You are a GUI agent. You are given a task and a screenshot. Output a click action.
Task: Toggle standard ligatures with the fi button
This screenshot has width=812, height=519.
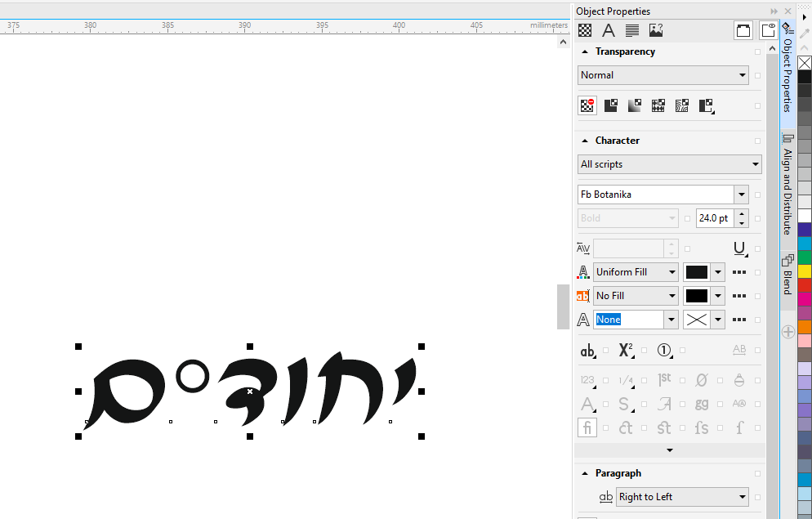click(x=587, y=427)
